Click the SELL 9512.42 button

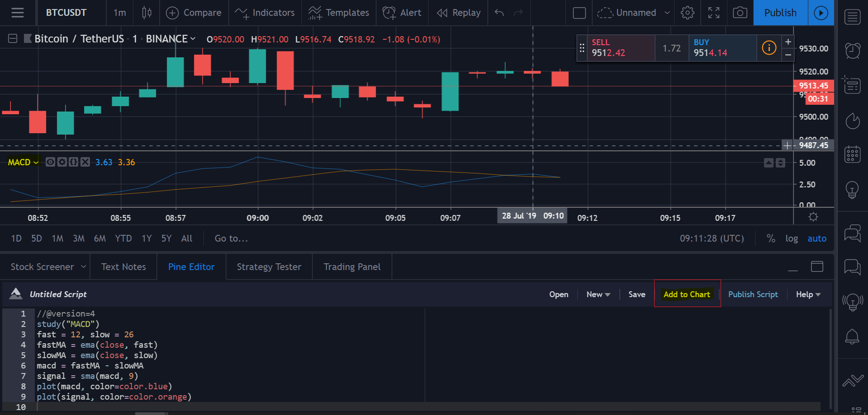tap(621, 48)
